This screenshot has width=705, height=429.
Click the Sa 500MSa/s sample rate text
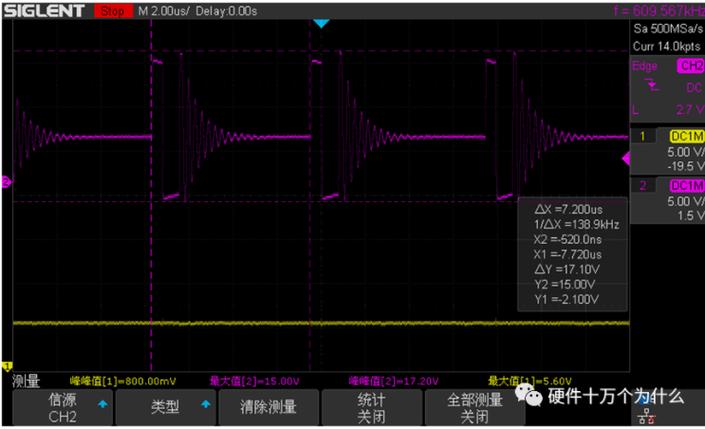point(668,29)
